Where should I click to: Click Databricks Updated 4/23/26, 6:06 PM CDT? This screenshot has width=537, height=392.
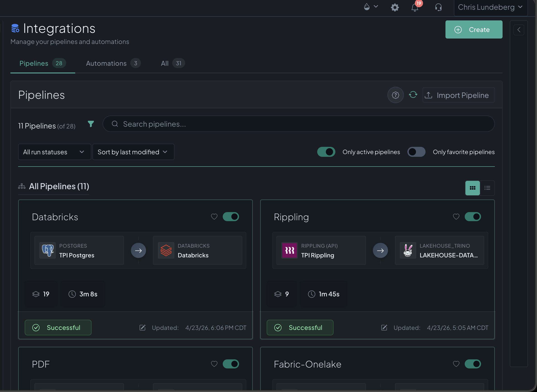(199, 328)
